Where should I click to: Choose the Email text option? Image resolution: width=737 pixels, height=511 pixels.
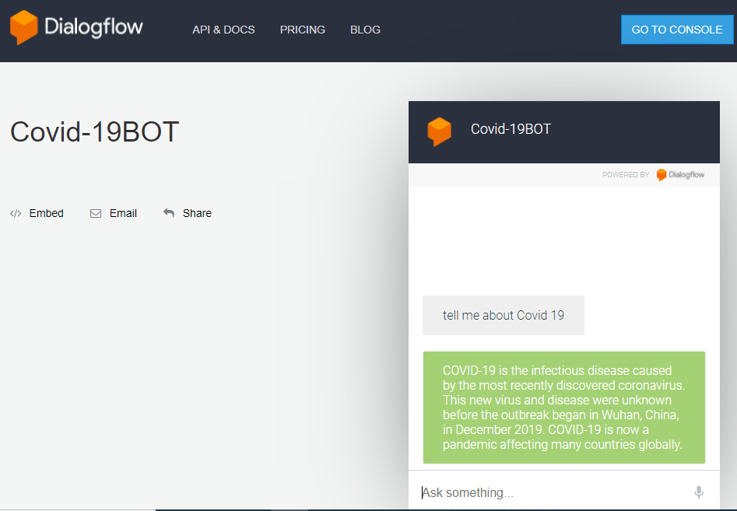(x=123, y=213)
